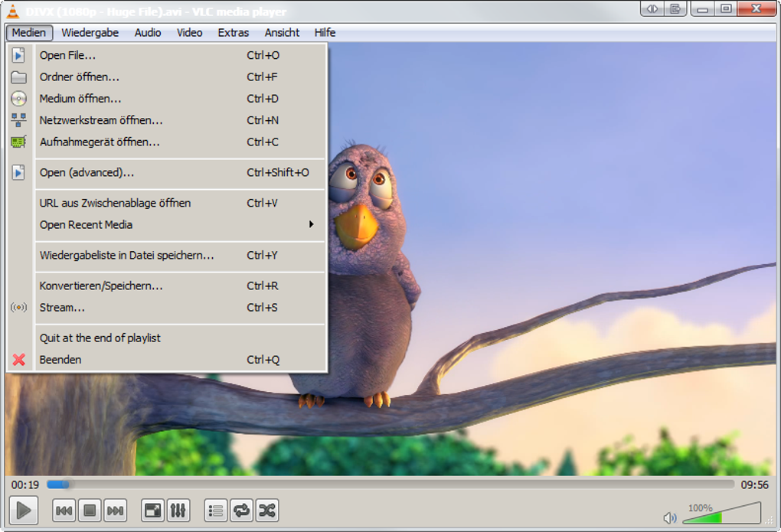The height and width of the screenshot is (532, 781).
Task: Toggle shuffle random playback
Action: click(x=267, y=511)
